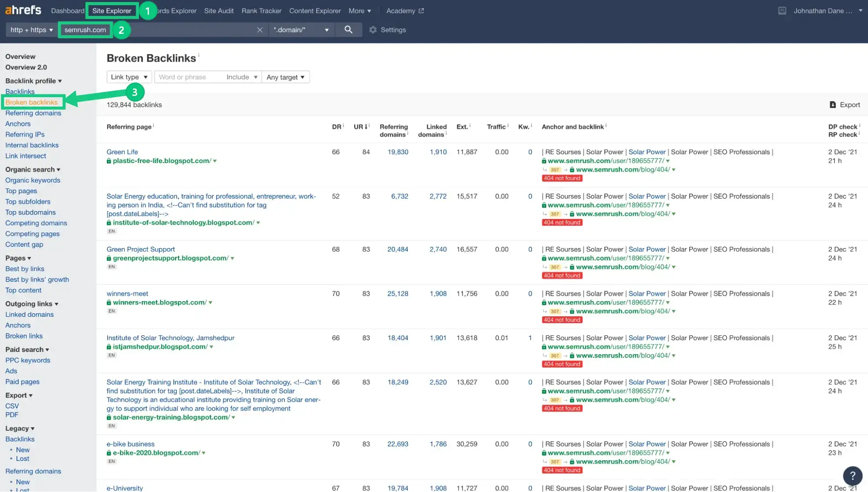Image resolution: width=868 pixels, height=492 pixels.
Task: Open the Green Life referring page link
Action: (x=122, y=152)
